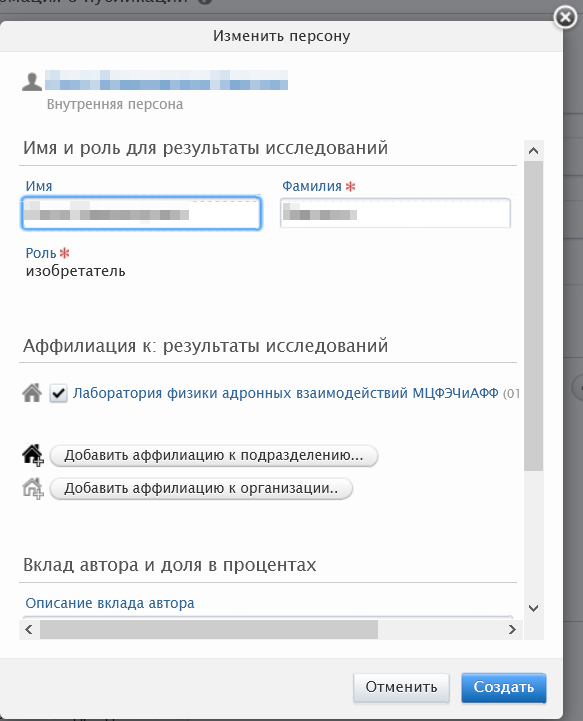Viewport: 583px width, 721px height.
Task: Click the Отменить button
Action: pos(401,687)
